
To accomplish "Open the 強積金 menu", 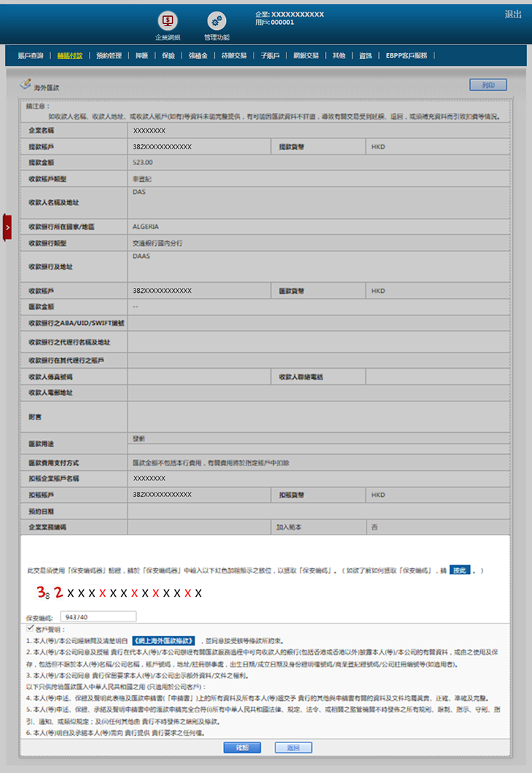I will pos(198,55).
